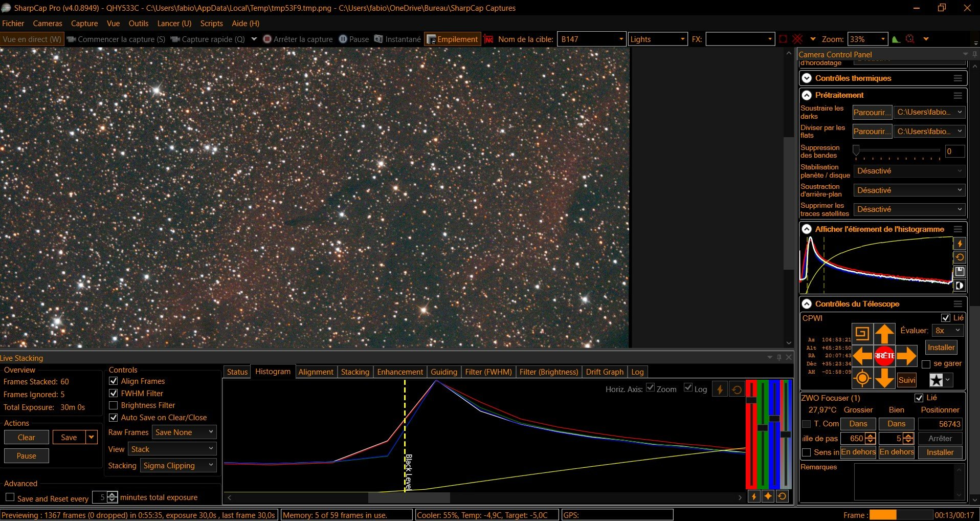This screenshot has width=980, height=521.
Task: Toggle Auto Save on Clear/Close checkbox
Action: coord(114,418)
